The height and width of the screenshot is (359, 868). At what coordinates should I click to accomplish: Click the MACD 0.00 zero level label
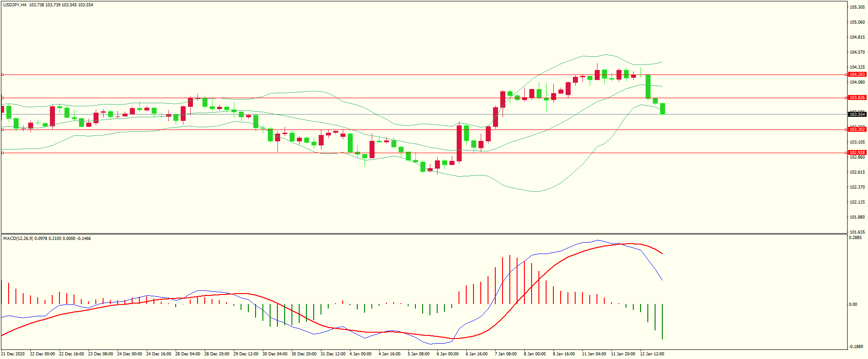[x=853, y=304]
